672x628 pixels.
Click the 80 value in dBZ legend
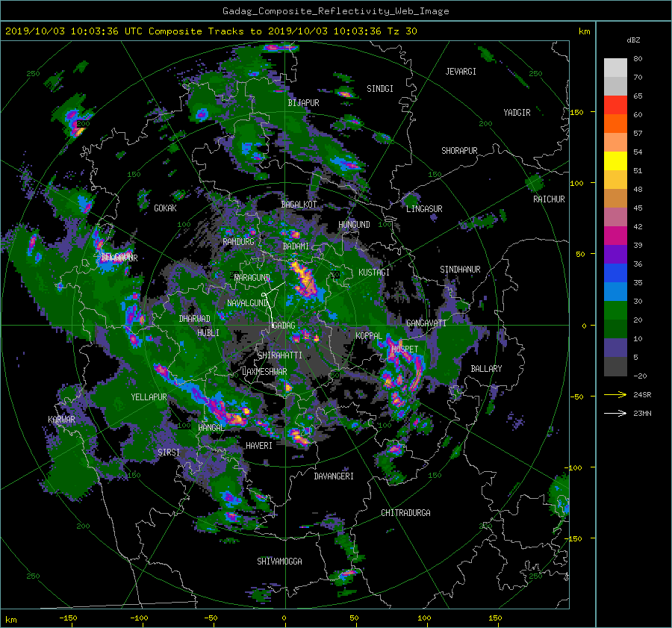pos(638,59)
